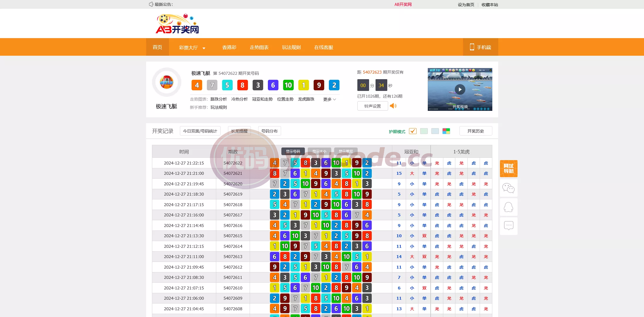The width and height of the screenshot is (644, 317).
Task: Open 路珠分析 trend link
Action: click(x=219, y=99)
